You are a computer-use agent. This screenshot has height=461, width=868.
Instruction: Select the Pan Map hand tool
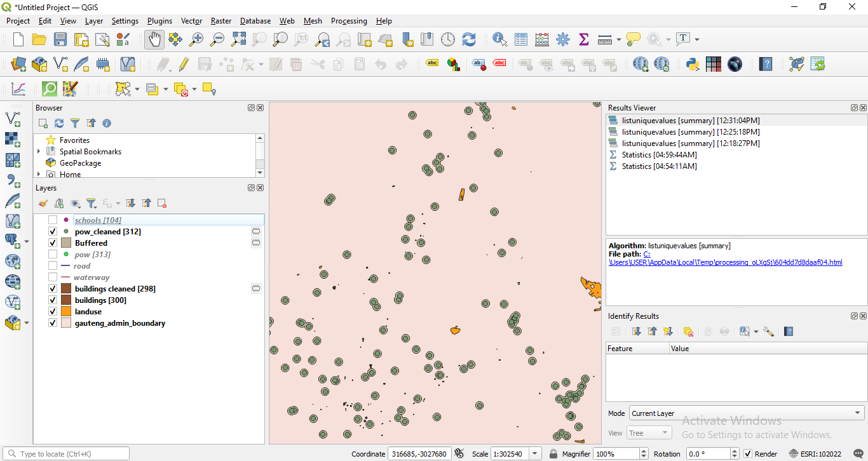pos(154,39)
